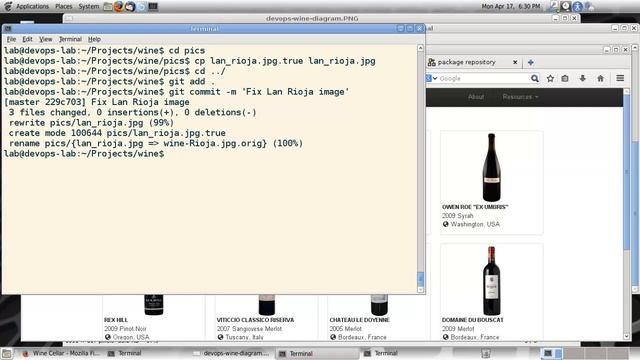Click the OWEN ROE "EX UMBRIS" title
Viewport: 640px width, 360px height.
click(475, 207)
